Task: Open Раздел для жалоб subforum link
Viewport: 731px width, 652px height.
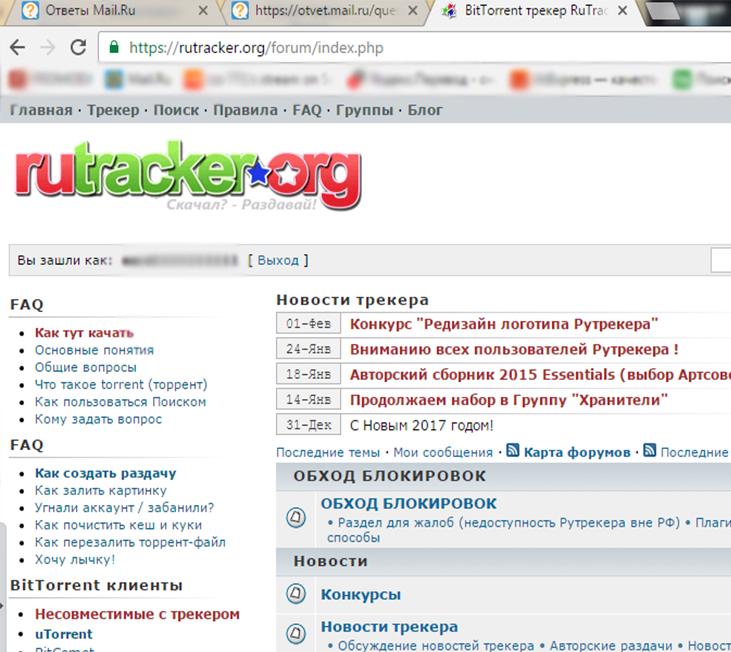Action: (509, 522)
